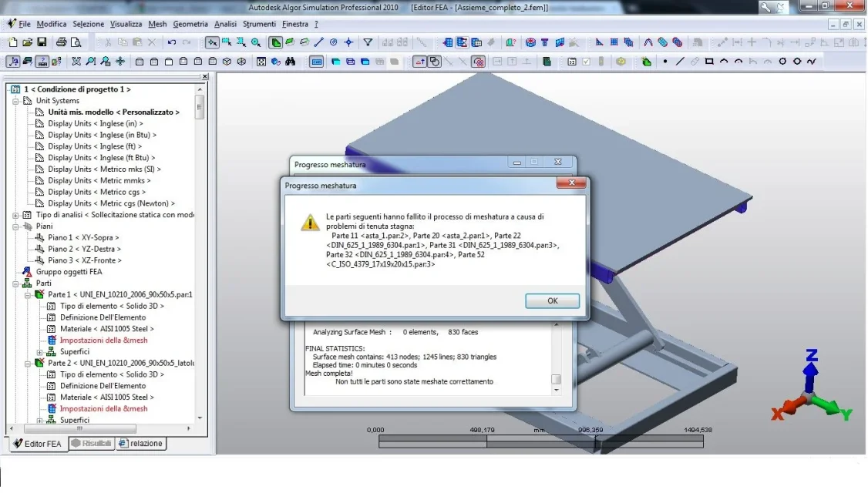This screenshot has height=493, width=868.
Task: Activate the point selection tool
Action: [211, 42]
